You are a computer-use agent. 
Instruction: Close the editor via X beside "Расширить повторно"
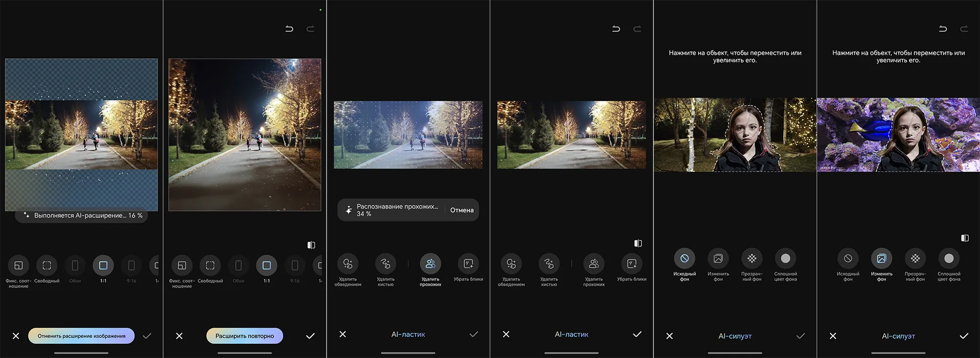pos(179,336)
